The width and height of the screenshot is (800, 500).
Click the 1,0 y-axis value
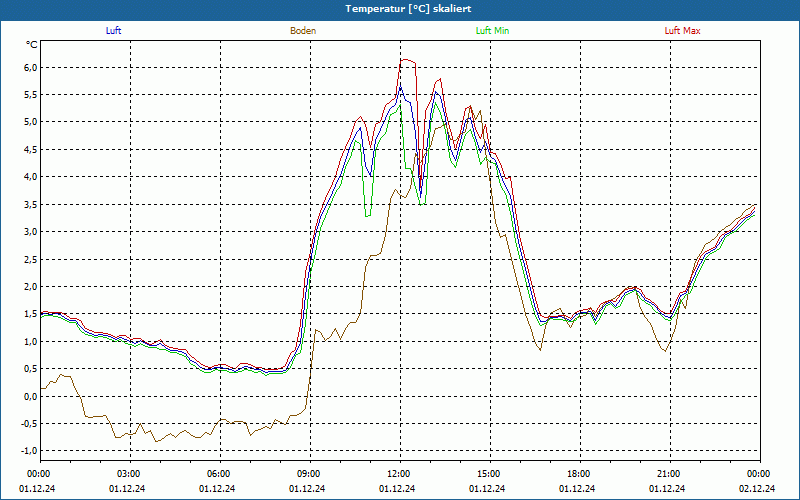pos(31,341)
